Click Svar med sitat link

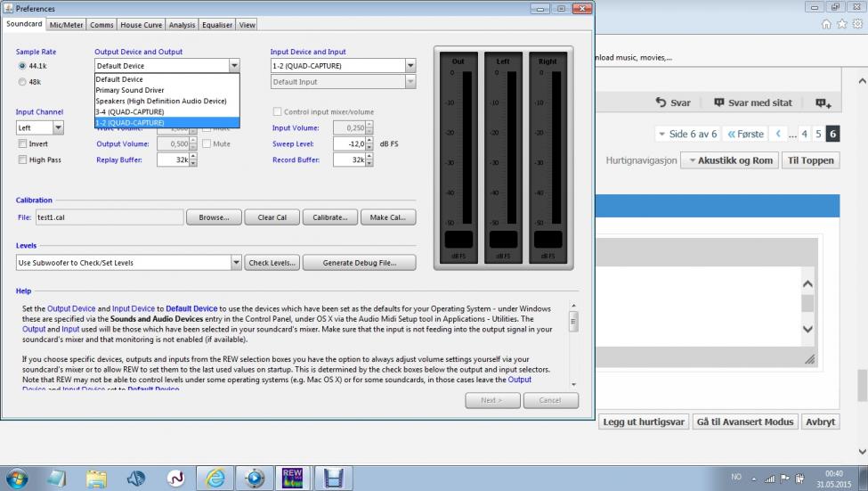click(x=753, y=102)
